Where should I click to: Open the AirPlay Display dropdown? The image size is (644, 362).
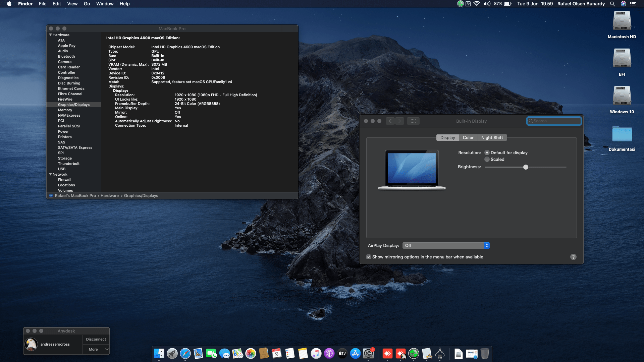446,245
